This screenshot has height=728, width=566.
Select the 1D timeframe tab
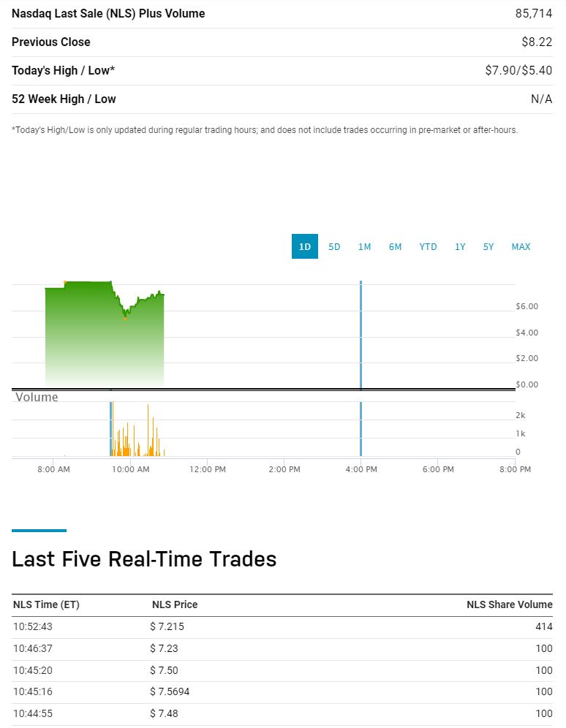pyautogui.click(x=304, y=246)
